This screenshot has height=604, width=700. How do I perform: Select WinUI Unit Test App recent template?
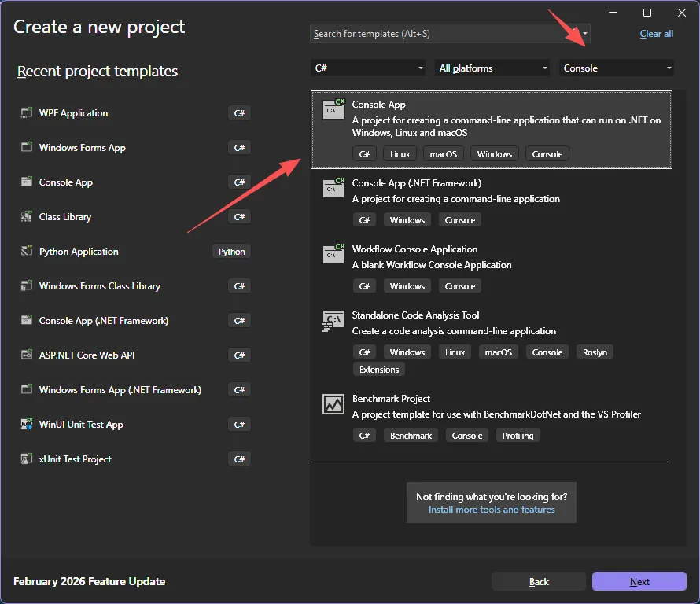135,424
